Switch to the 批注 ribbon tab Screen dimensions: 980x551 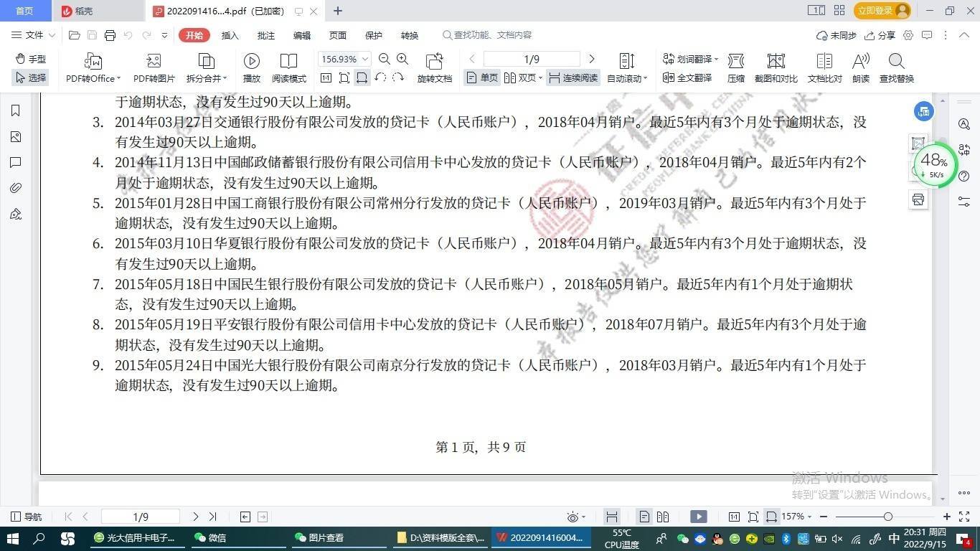pos(265,35)
